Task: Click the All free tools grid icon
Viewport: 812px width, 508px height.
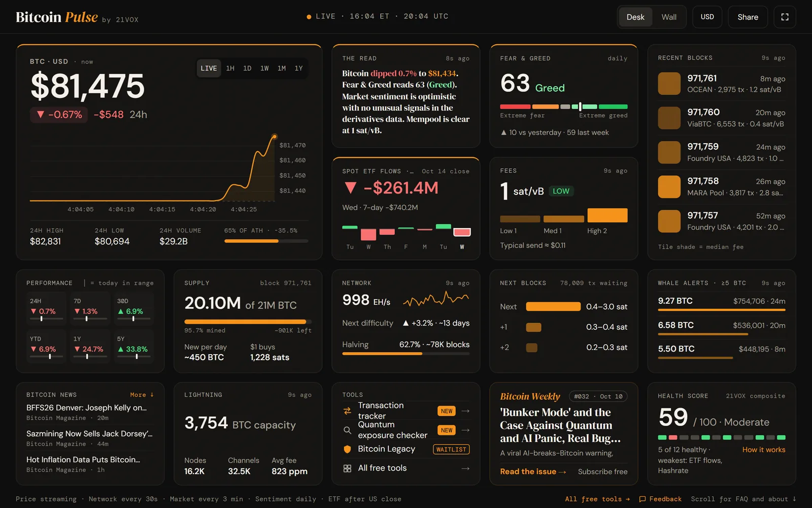Action: click(347, 468)
